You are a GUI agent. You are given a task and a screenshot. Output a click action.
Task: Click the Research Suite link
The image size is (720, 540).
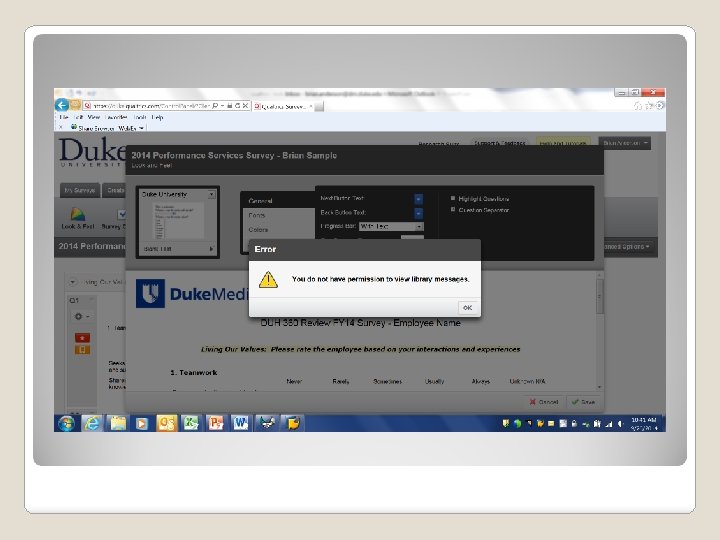click(x=439, y=144)
